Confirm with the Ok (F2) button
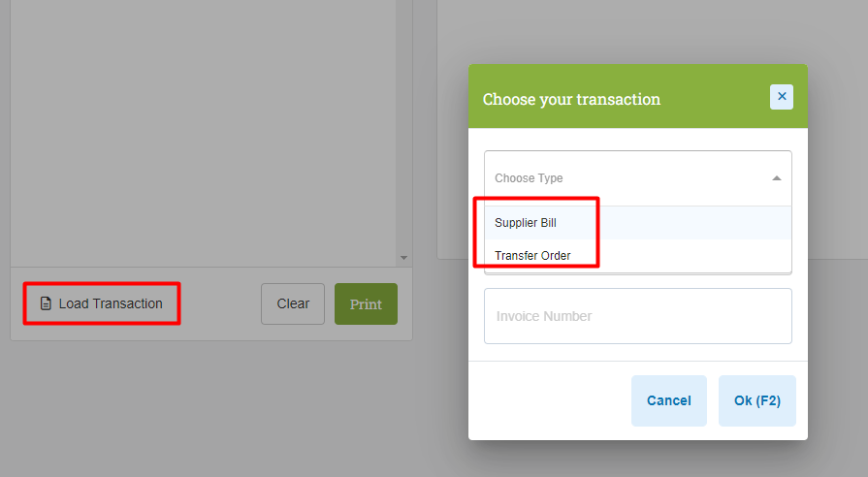 click(x=756, y=400)
